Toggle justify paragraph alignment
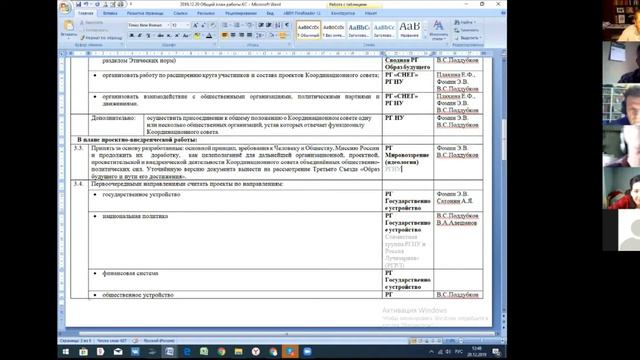 249,36
